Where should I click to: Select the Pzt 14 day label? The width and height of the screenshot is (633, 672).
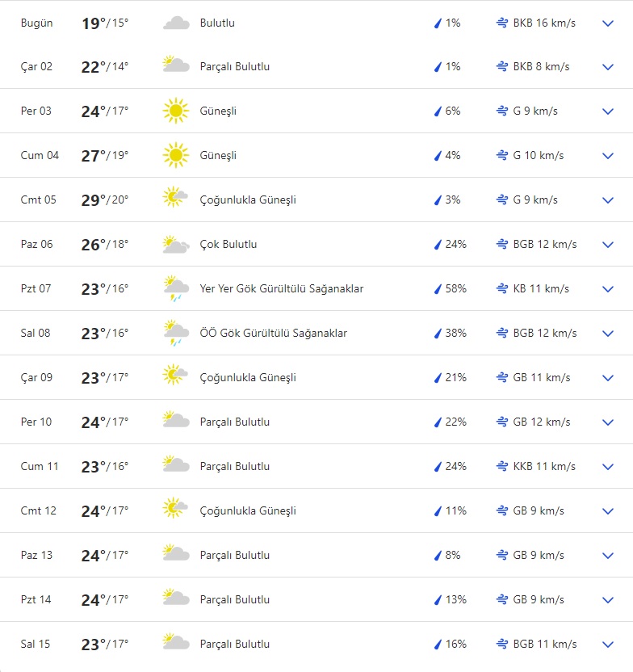[x=36, y=599]
